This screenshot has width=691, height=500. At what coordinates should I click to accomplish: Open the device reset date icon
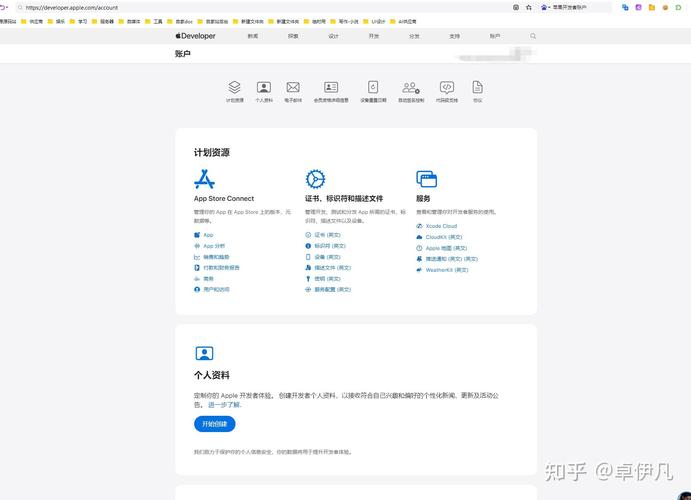click(373, 87)
